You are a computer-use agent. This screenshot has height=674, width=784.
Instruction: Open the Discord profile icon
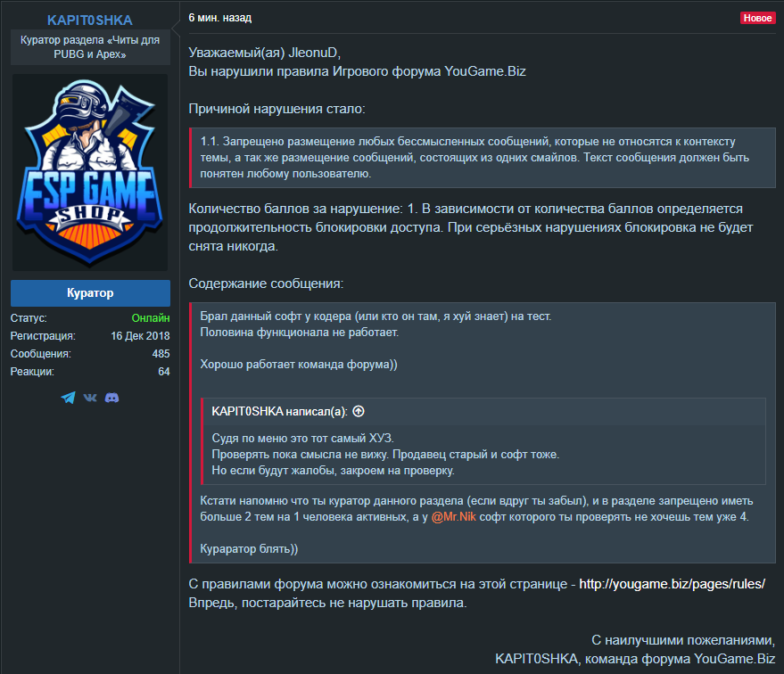coord(112,398)
